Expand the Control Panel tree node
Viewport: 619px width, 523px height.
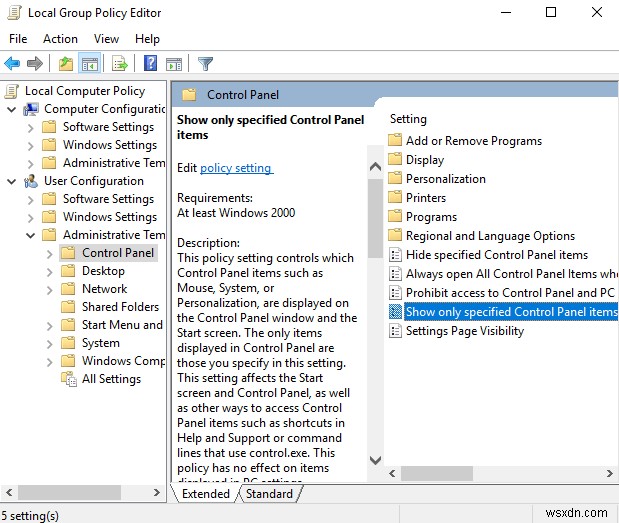pyautogui.click(x=49, y=254)
